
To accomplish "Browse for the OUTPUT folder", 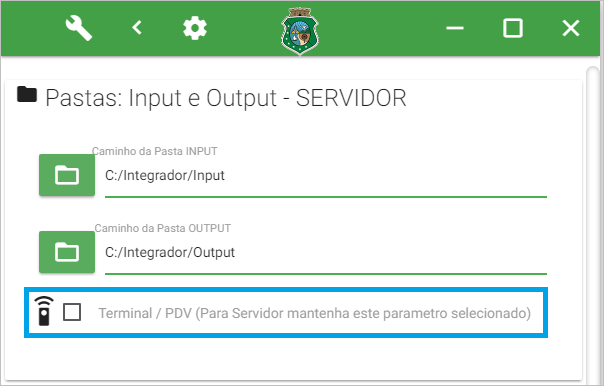I will click(67, 252).
